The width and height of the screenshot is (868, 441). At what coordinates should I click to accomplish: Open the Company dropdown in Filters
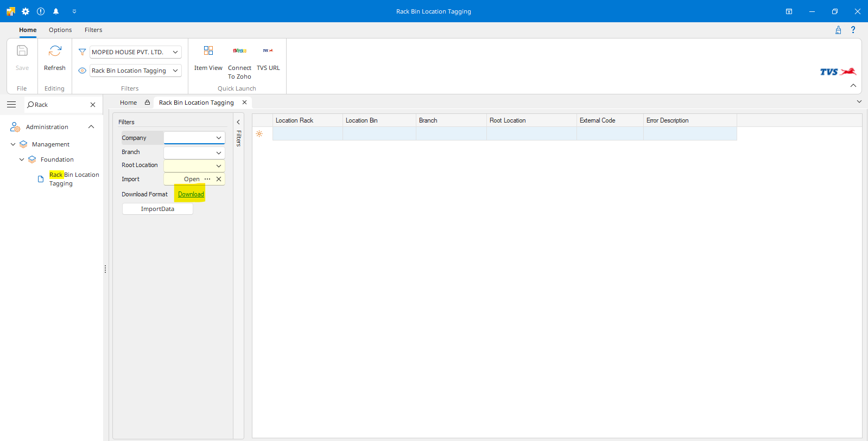pyautogui.click(x=219, y=138)
